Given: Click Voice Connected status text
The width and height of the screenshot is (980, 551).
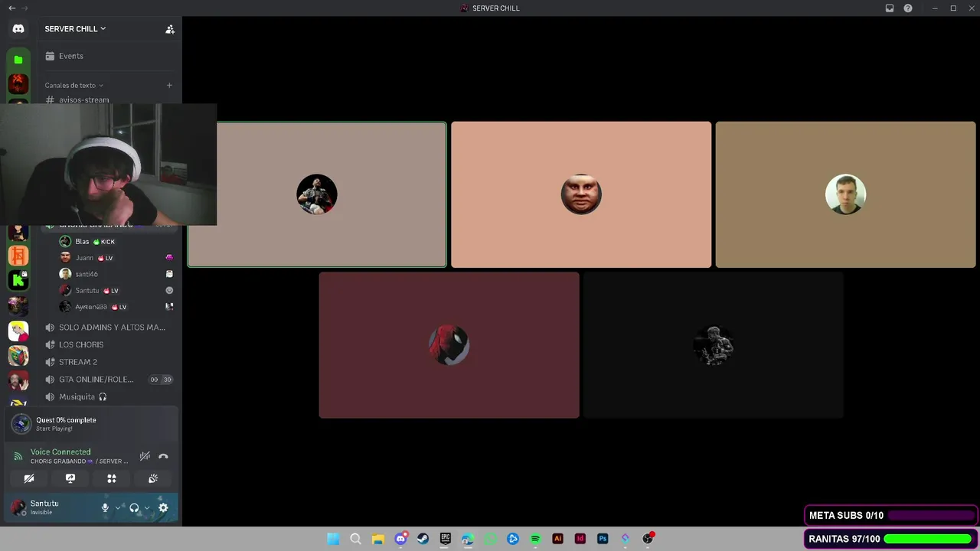Looking at the screenshot, I should coord(60,452).
